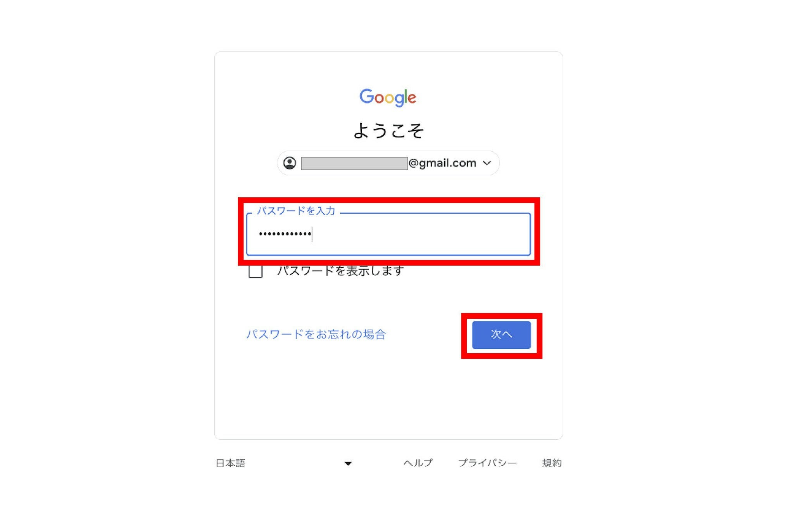Screen dimensions: 794x532
Task: Place cursor after the password dots
Action: 312,234
